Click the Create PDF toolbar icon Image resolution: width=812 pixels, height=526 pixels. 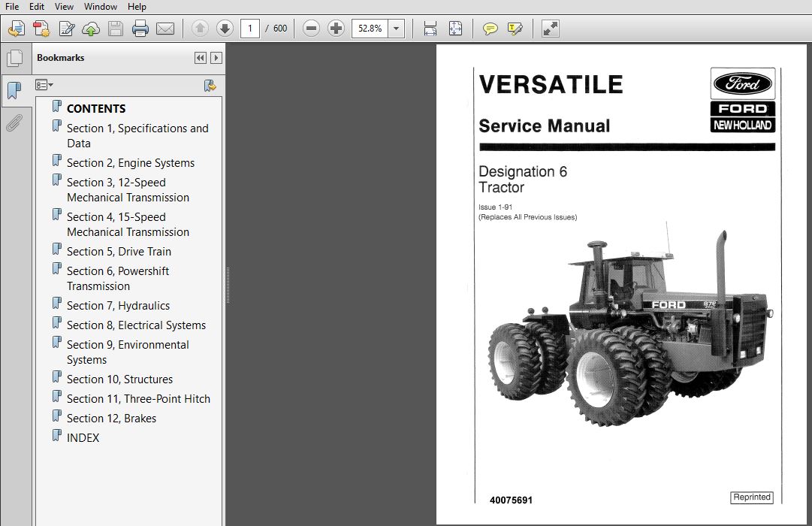point(17,29)
